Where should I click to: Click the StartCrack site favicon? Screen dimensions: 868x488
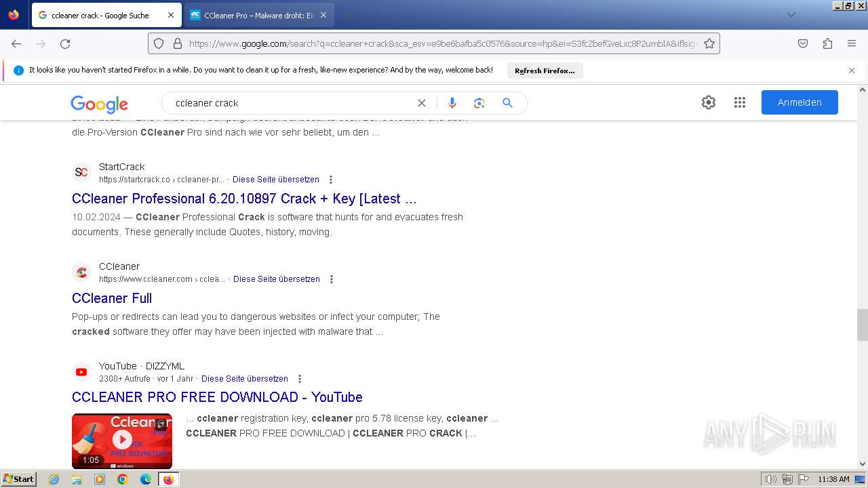tap(81, 172)
